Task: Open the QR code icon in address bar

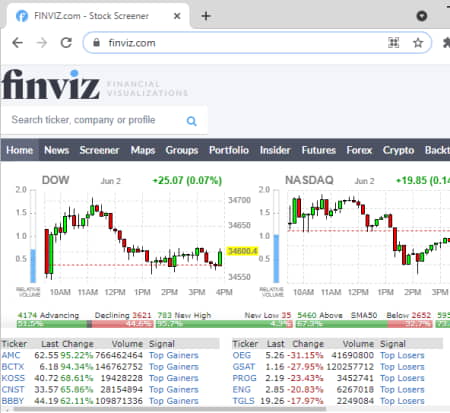Action: point(394,43)
